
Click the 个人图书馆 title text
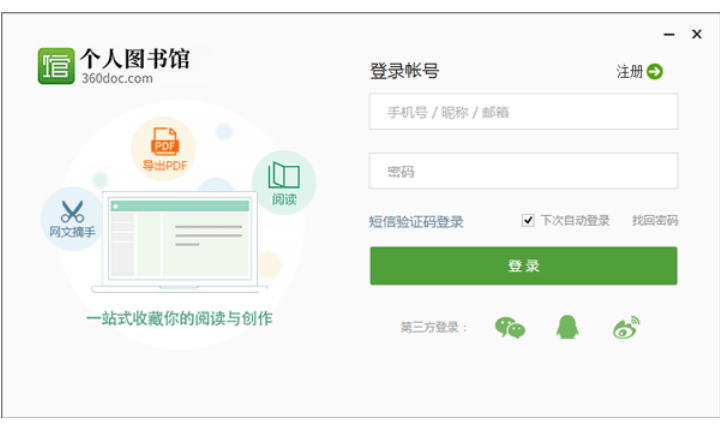[135, 59]
